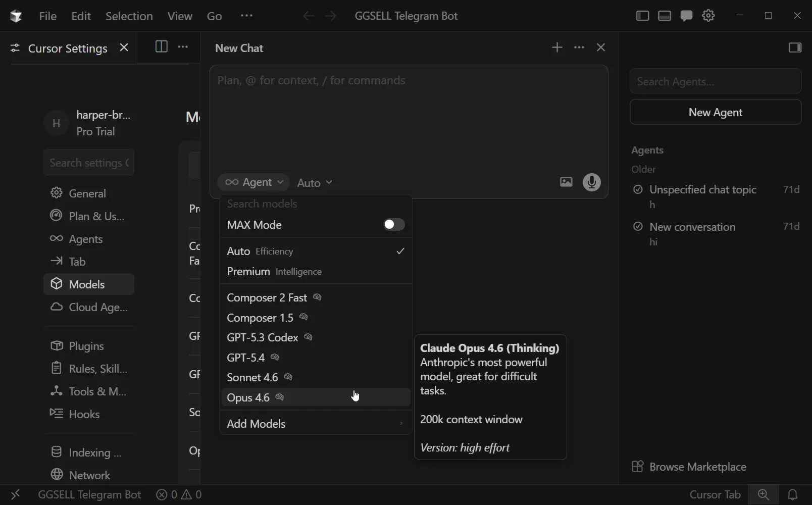Toggle the primary sidebar layout icon
The height and width of the screenshot is (505, 812).
[x=642, y=16]
